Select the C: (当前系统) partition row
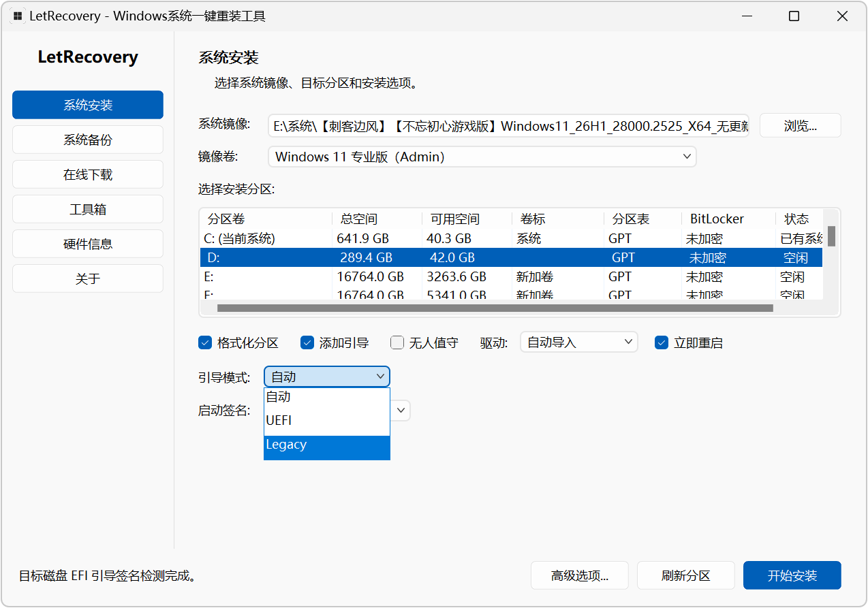868x608 pixels. click(511, 239)
